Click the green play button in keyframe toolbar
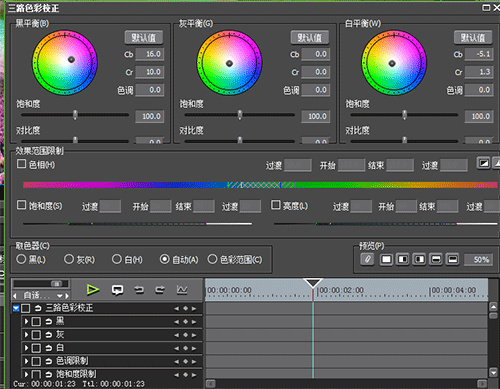Image resolution: width=500 pixels, height=389 pixels. pos(92,290)
